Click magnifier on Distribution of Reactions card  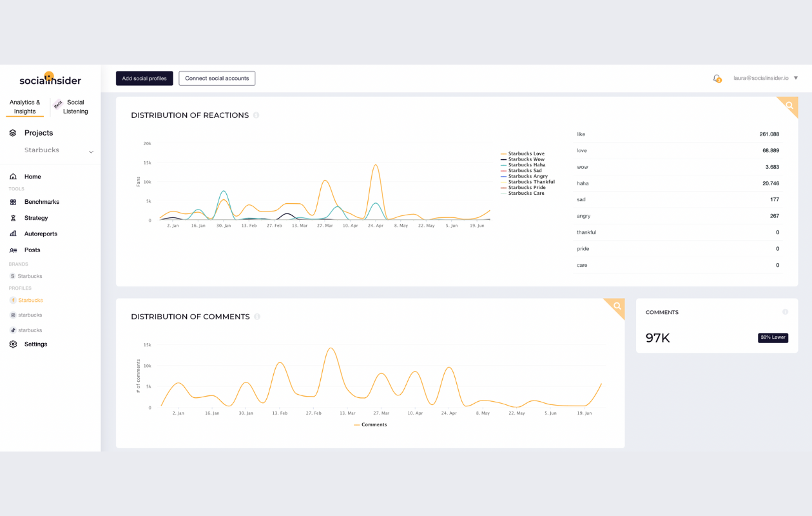(789, 105)
